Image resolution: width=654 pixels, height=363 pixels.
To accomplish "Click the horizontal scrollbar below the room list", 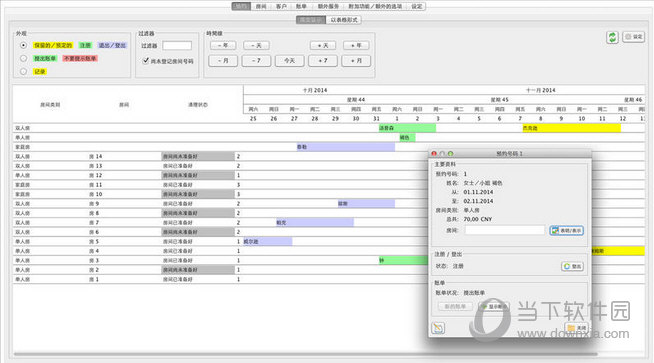I will [x=306, y=354].
